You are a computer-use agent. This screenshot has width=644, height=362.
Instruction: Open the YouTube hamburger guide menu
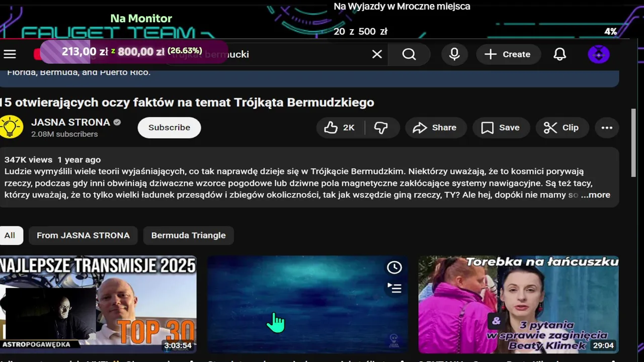pyautogui.click(x=10, y=54)
